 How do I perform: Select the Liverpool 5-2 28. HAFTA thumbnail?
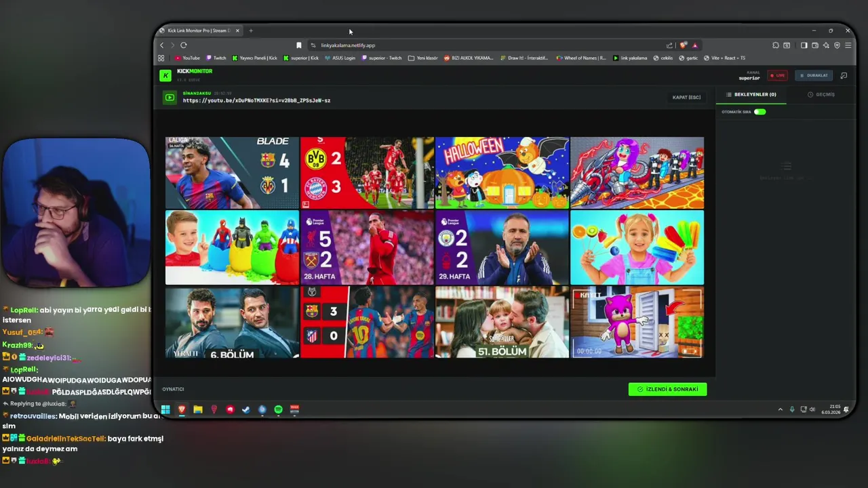[367, 247]
